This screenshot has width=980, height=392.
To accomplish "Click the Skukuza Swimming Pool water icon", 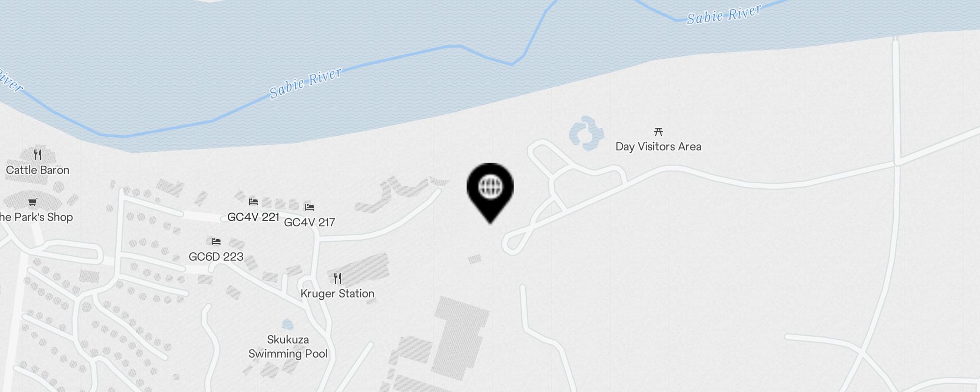I will click(288, 324).
